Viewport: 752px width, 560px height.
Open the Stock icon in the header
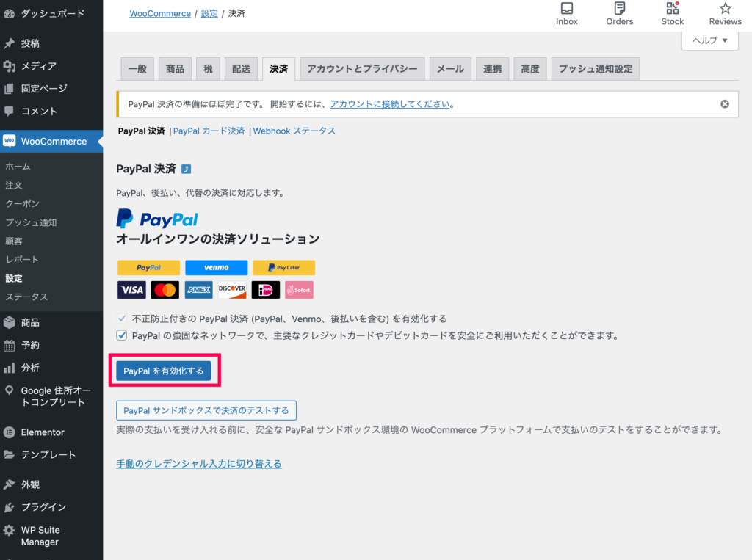(x=673, y=8)
